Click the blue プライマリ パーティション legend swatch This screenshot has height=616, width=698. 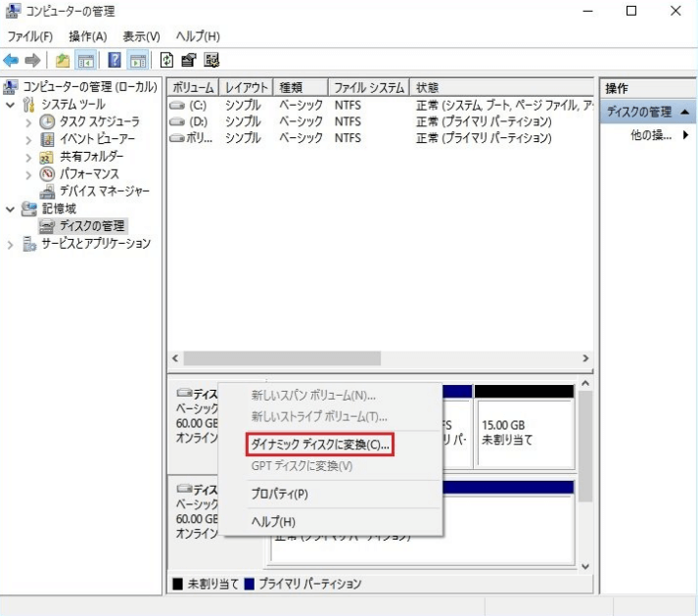point(250,584)
